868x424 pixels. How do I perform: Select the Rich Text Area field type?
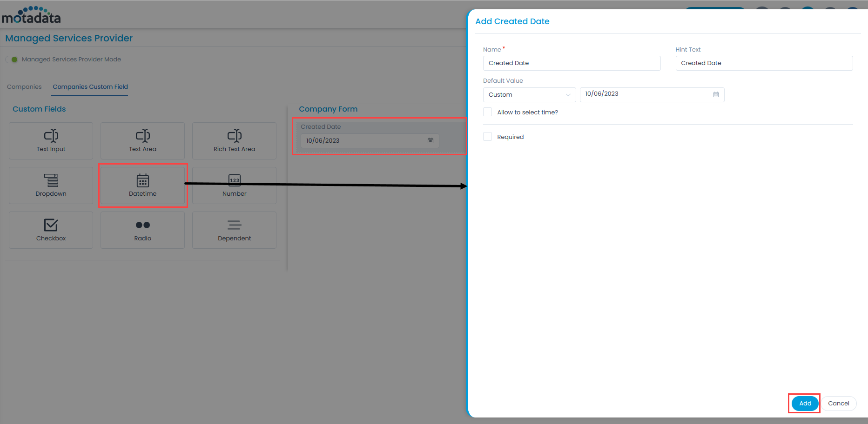click(x=234, y=140)
